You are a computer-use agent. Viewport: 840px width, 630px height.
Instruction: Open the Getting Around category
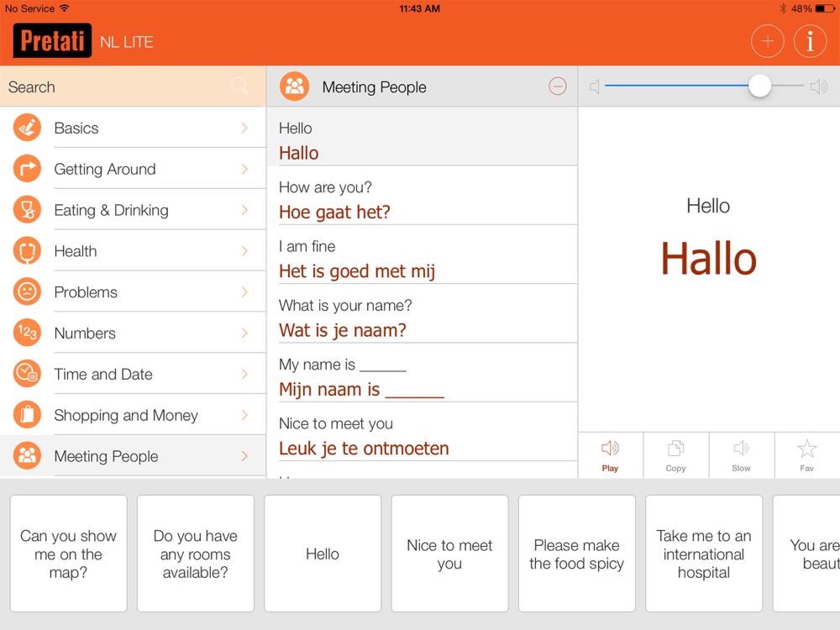133,169
